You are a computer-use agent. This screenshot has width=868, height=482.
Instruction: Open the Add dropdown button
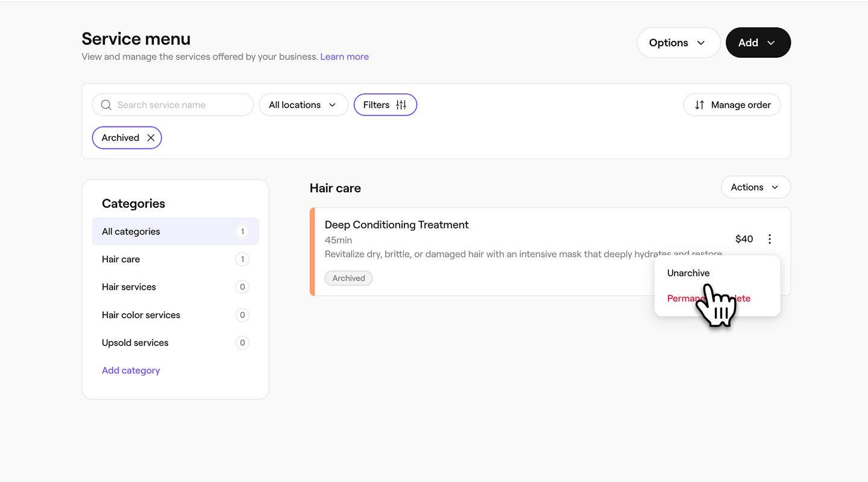pyautogui.click(x=758, y=43)
